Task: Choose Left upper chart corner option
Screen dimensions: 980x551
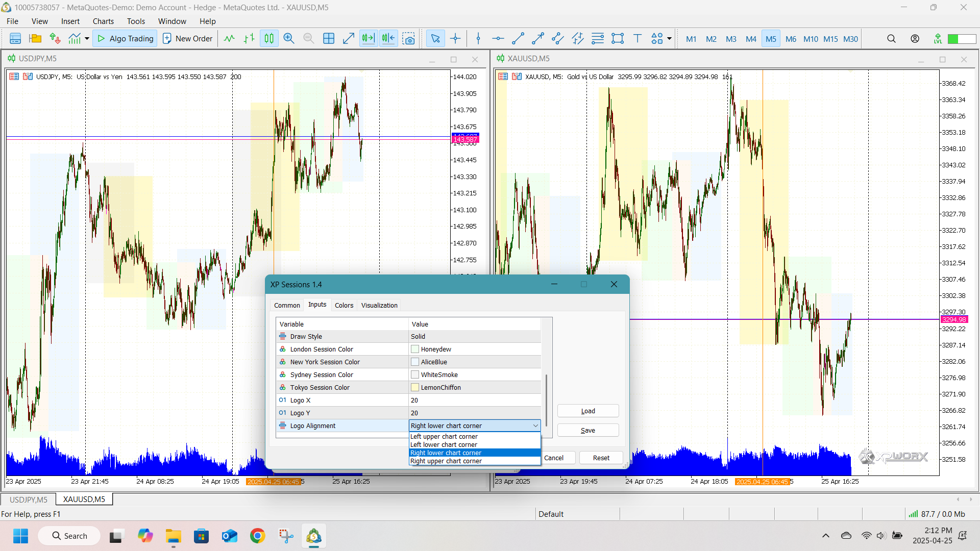Action: pos(444,437)
